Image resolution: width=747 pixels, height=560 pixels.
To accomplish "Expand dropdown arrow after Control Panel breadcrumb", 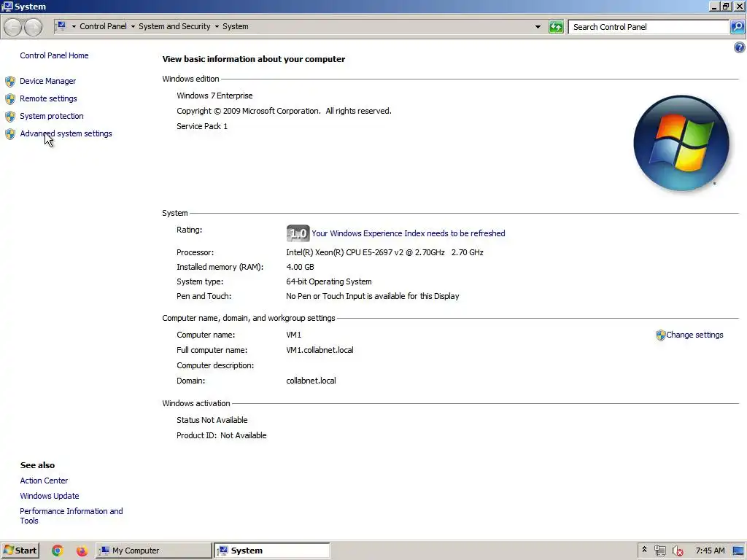I will pyautogui.click(x=133, y=27).
